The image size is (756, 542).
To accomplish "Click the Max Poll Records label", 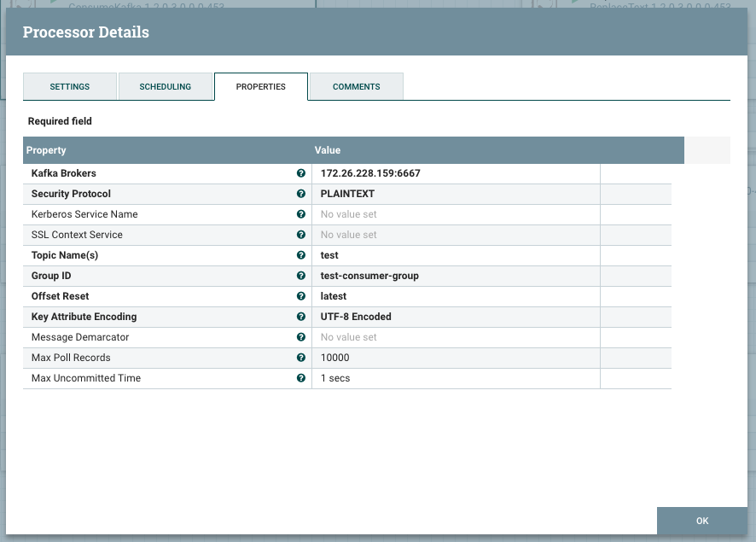I will click(71, 358).
